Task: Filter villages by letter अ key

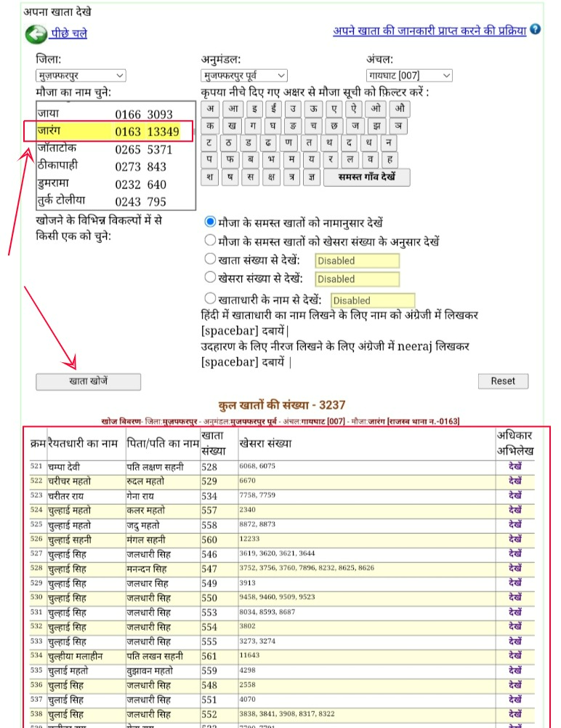Action: (x=210, y=109)
